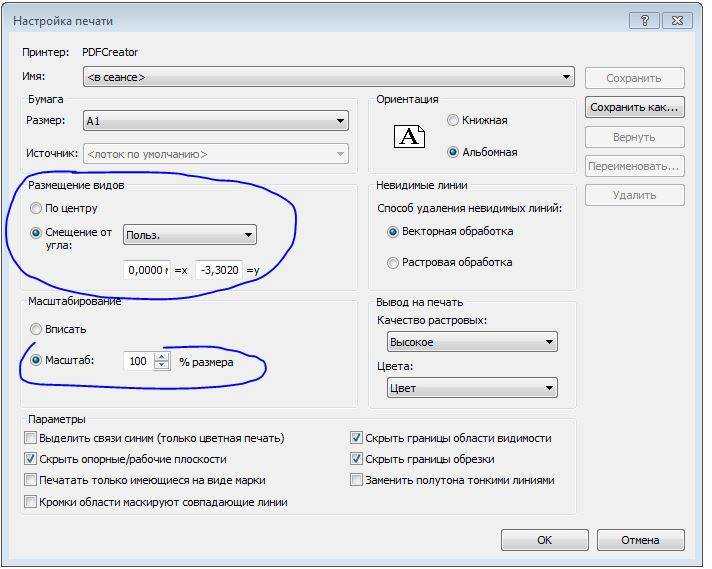Open the help question mark button

point(644,20)
